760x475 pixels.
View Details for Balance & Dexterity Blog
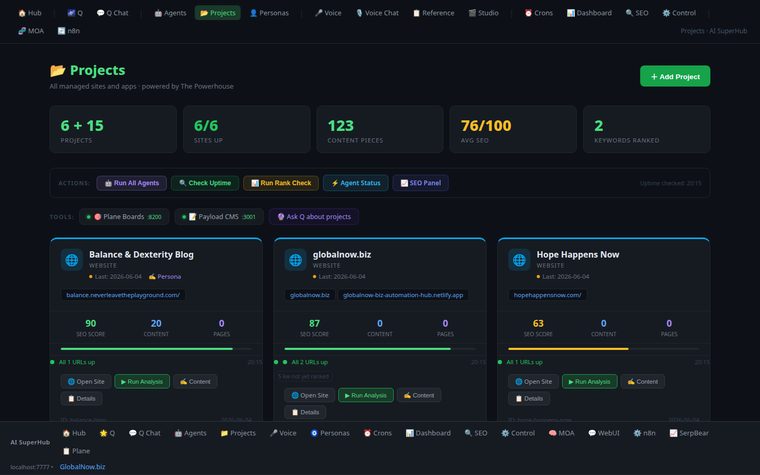click(81, 398)
